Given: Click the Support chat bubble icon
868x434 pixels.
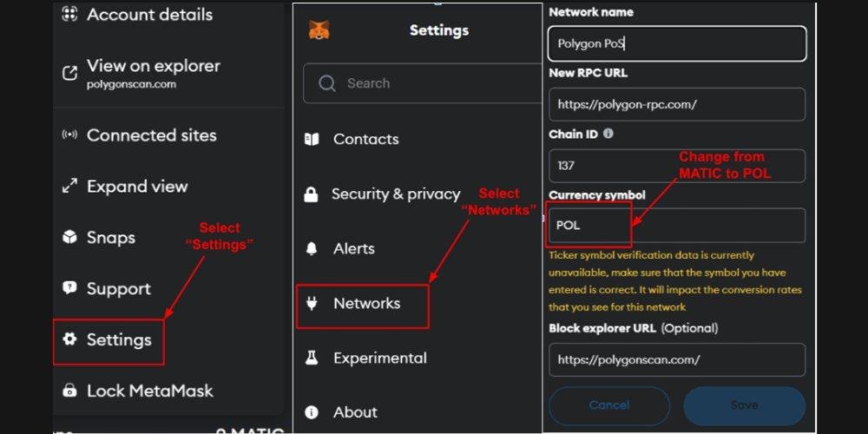Looking at the screenshot, I should 69,288.
